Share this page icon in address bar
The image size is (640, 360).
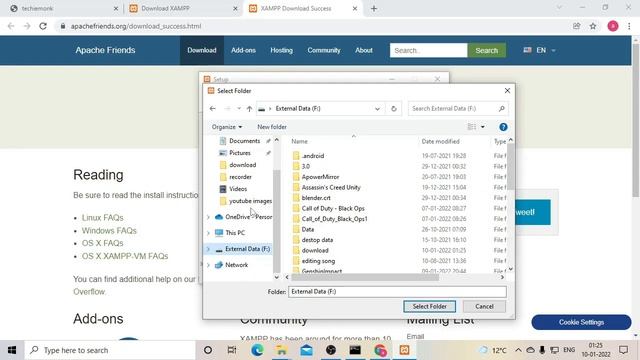coord(576,26)
